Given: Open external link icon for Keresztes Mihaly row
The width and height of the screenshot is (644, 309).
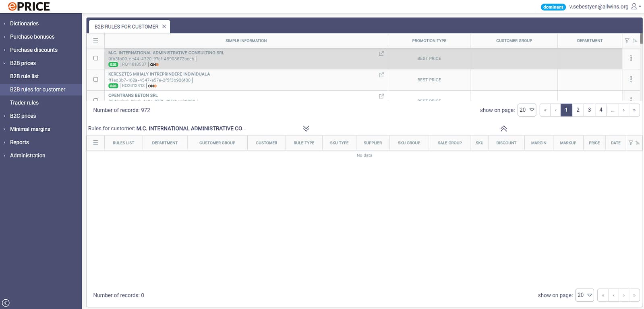Looking at the screenshot, I should pos(381,75).
